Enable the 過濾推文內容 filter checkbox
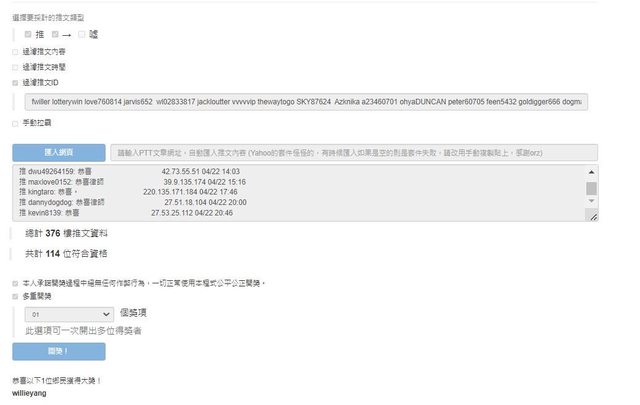 pyautogui.click(x=15, y=51)
